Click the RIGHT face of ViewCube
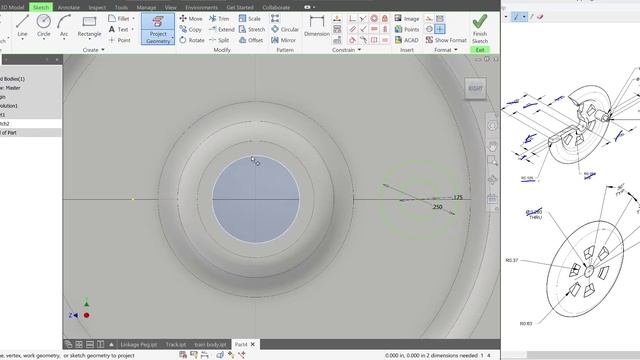This screenshot has width=640, height=360. pos(475,88)
